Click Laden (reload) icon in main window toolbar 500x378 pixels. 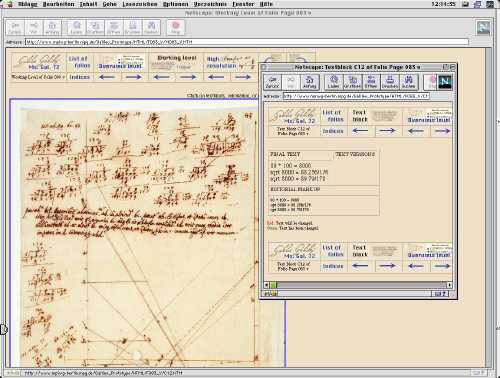click(x=77, y=28)
